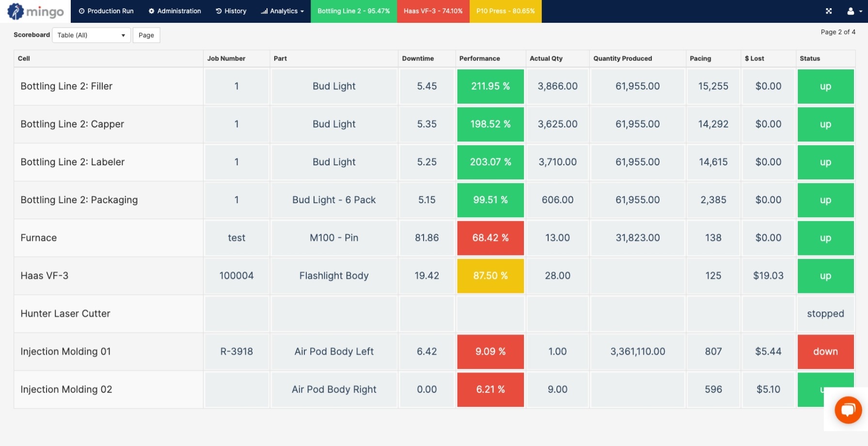Enter fullscreen using the expand arrows icon
Viewport: 868px width, 446px height.
pyautogui.click(x=829, y=11)
